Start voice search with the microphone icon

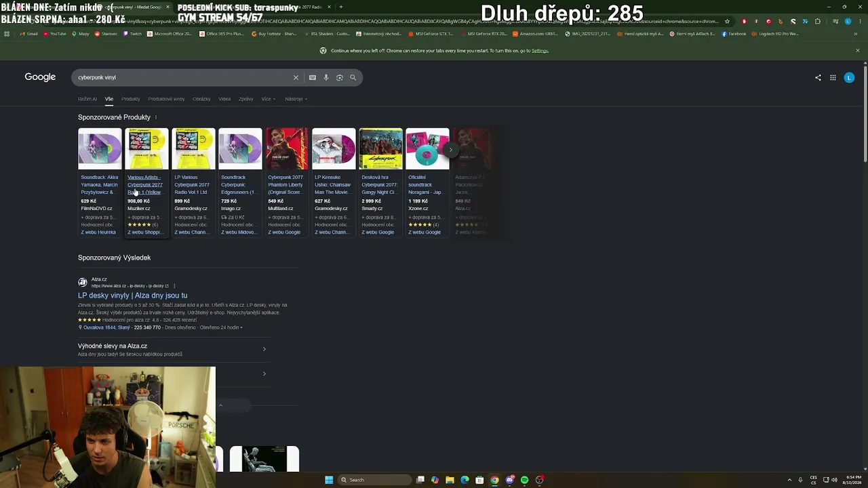[x=326, y=77]
